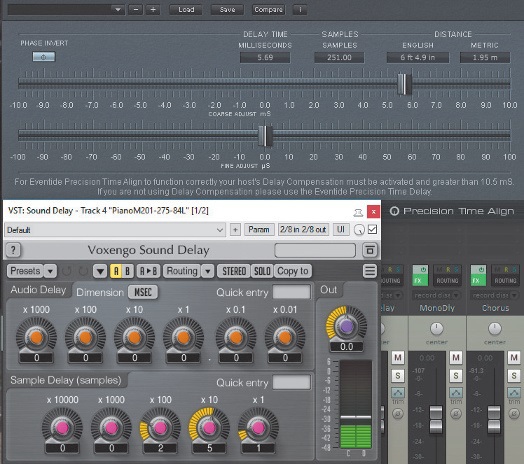524x464 pixels.
Task: Open the Eventide preset dropdown arrow
Action: 118,9
